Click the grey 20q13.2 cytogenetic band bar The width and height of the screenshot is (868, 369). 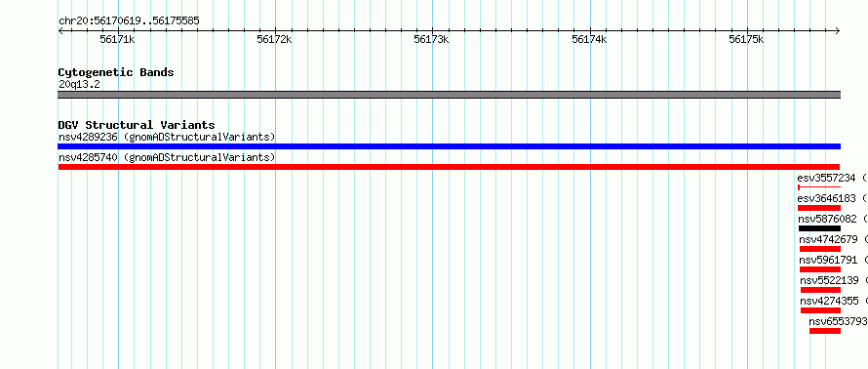(x=449, y=95)
